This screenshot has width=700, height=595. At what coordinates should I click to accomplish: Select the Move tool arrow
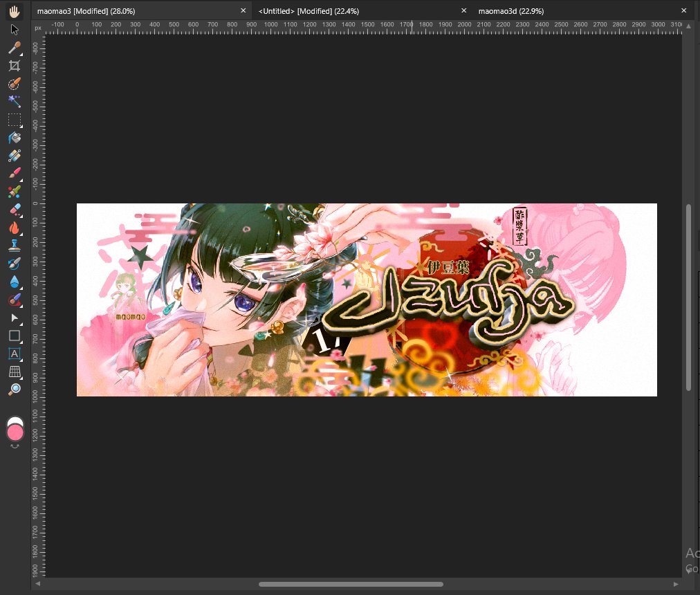(x=15, y=30)
